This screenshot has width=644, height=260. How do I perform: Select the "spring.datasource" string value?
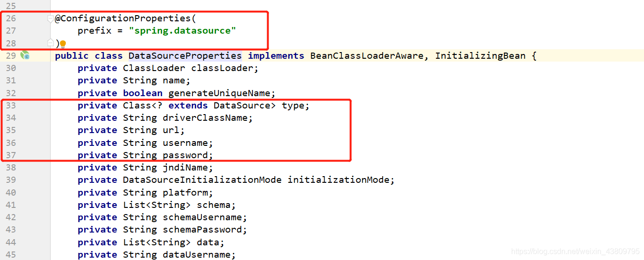coord(182,31)
